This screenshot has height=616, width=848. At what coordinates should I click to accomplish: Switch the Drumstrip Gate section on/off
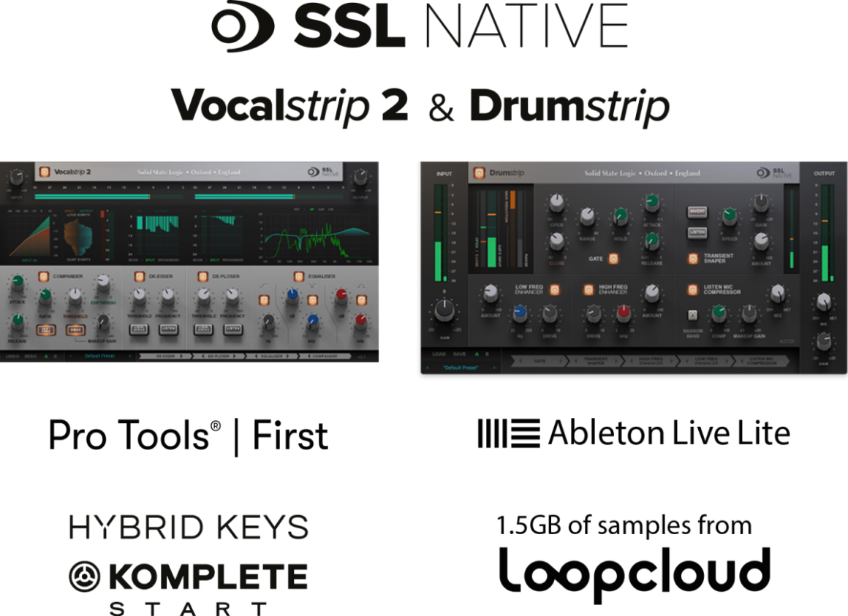click(x=613, y=259)
